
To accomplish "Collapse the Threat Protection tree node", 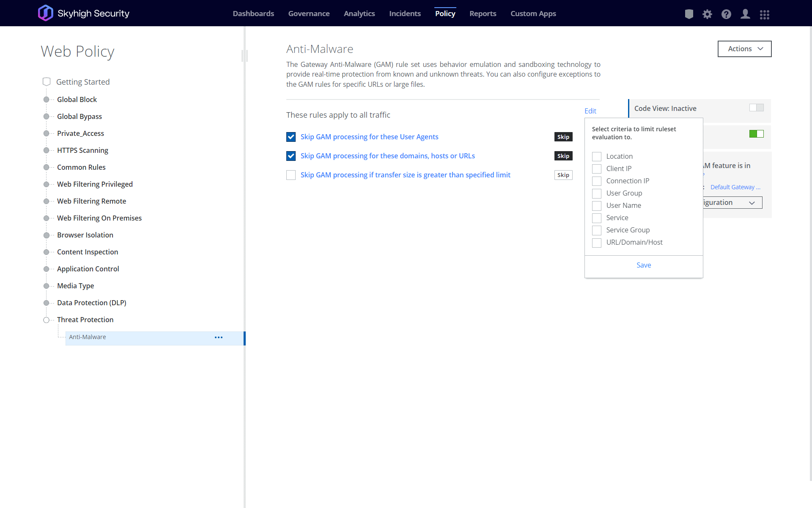I will tap(46, 320).
